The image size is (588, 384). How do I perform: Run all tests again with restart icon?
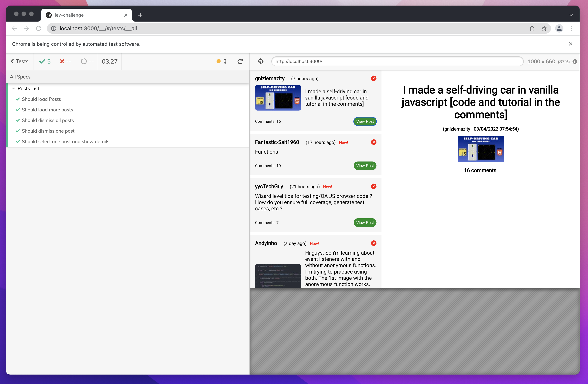tap(240, 61)
